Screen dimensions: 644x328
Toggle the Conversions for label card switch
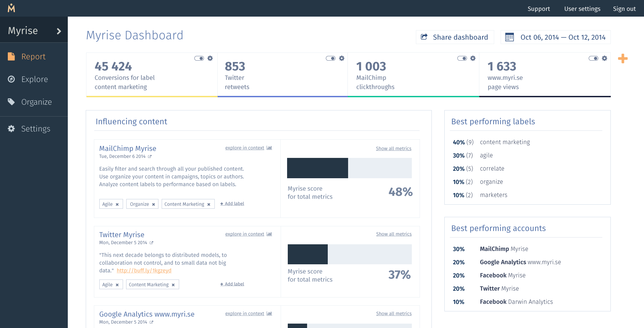[199, 58]
